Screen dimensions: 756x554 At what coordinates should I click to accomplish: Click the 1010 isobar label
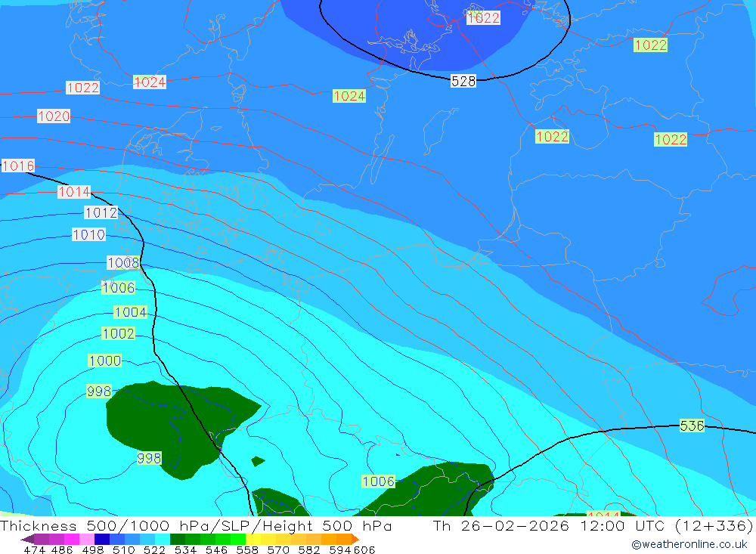(88, 235)
